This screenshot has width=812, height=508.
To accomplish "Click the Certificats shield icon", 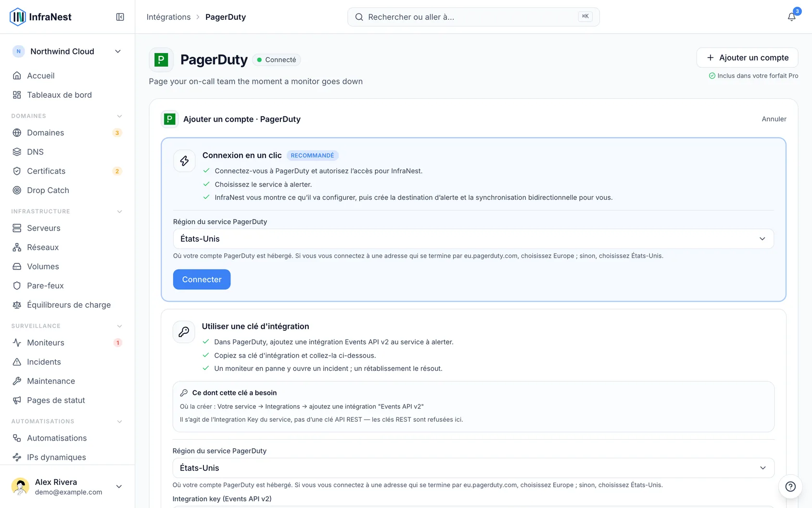I will pyautogui.click(x=17, y=171).
